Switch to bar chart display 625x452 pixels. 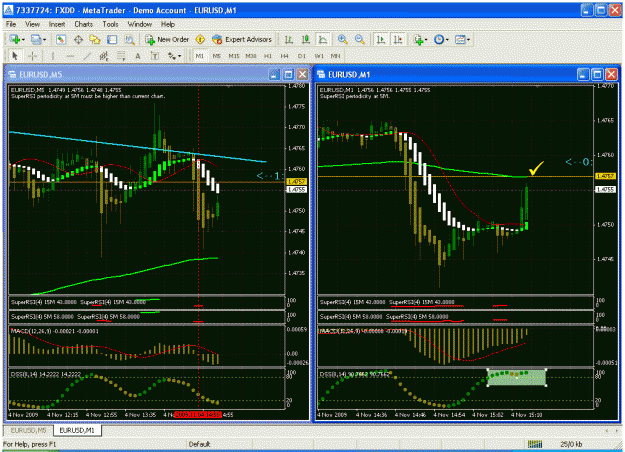pos(289,39)
